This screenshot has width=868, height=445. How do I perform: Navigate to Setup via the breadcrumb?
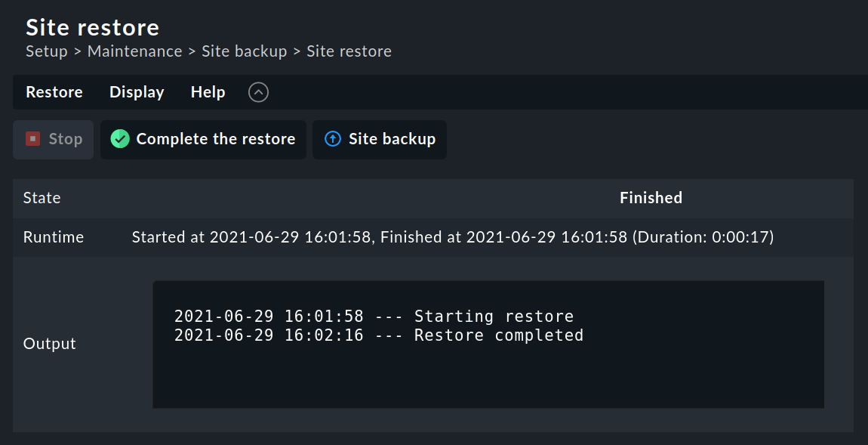pos(46,51)
